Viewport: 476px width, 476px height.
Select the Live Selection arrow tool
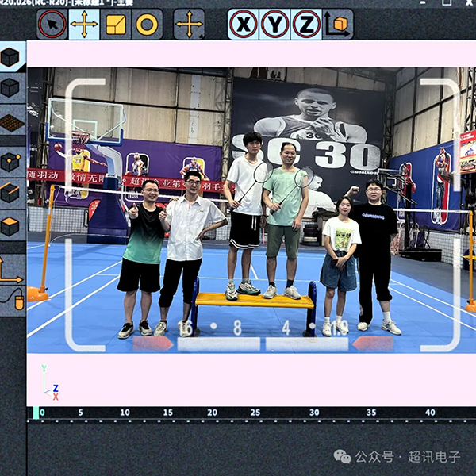[52, 25]
